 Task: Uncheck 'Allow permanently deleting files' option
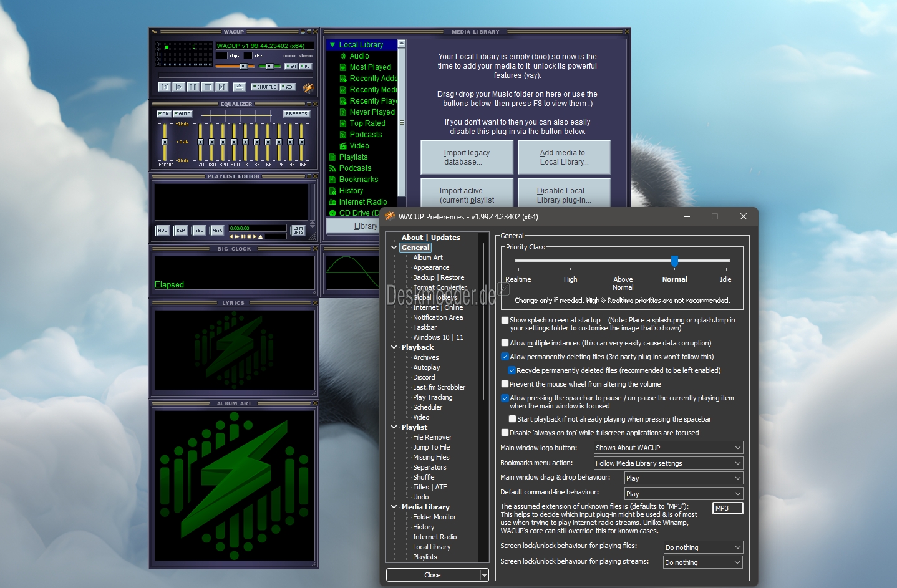coord(505,357)
